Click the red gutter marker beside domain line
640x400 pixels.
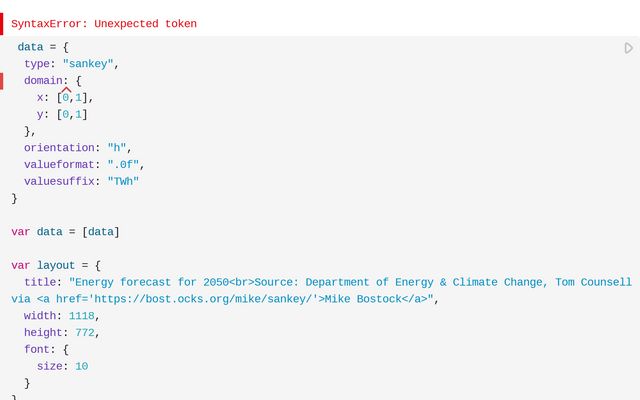(x=2, y=81)
